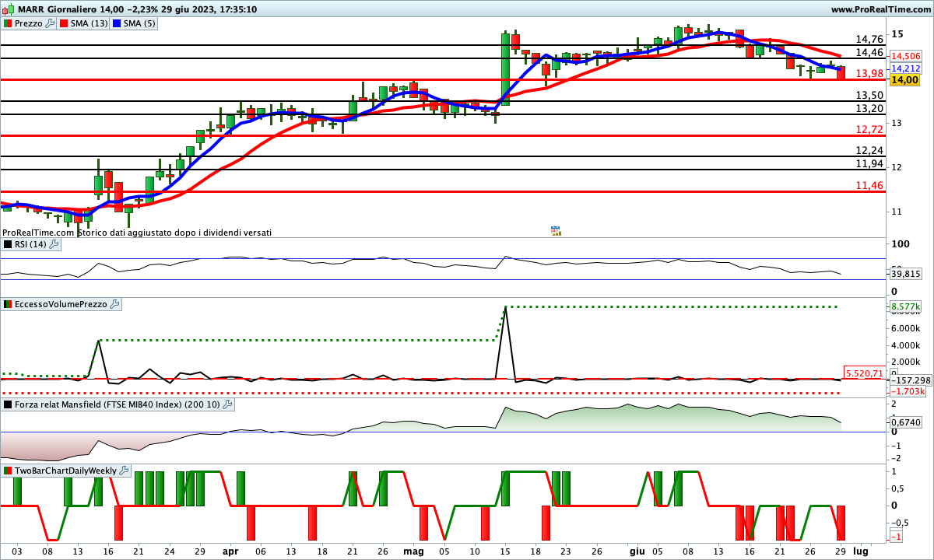The height and width of the screenshot is (560, 934).
Task: Click the red SMA (13) color swatch
Action: point(64,23)
